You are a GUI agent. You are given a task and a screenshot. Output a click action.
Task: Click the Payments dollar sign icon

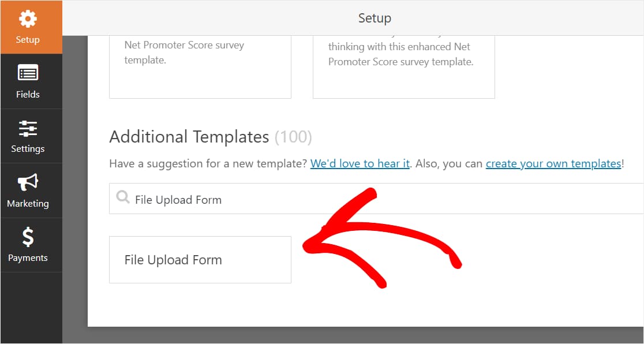[27, 236]
